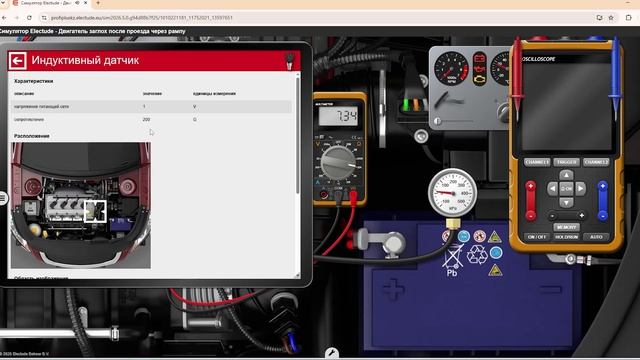Select the Симулятор Electude browser tab

45,3
